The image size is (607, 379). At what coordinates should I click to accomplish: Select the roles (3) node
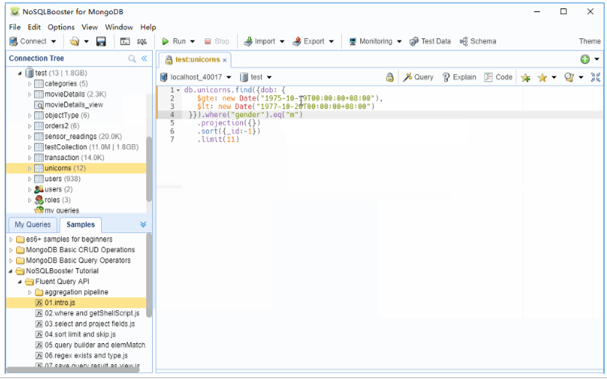[58, 200]
